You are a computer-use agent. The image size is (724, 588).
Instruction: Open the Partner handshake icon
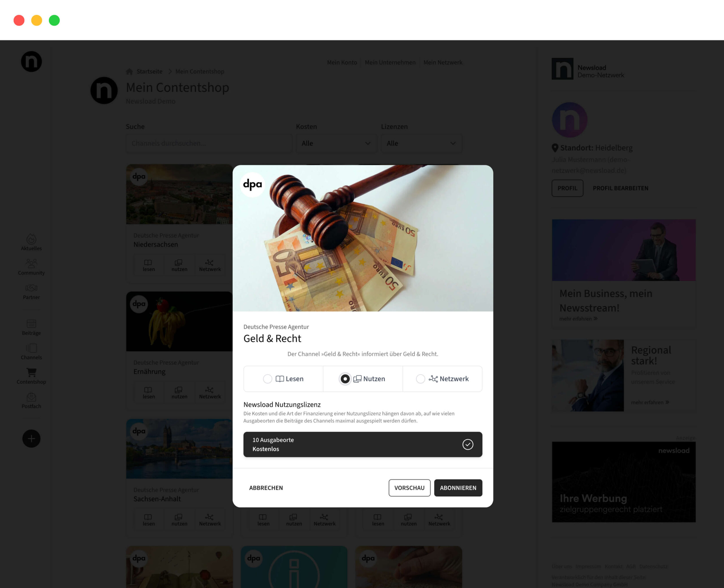(x=31, y=291)
